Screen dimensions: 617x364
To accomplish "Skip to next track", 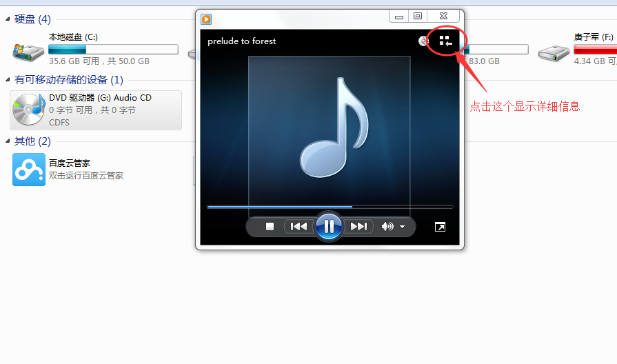I will pos(358,227).
